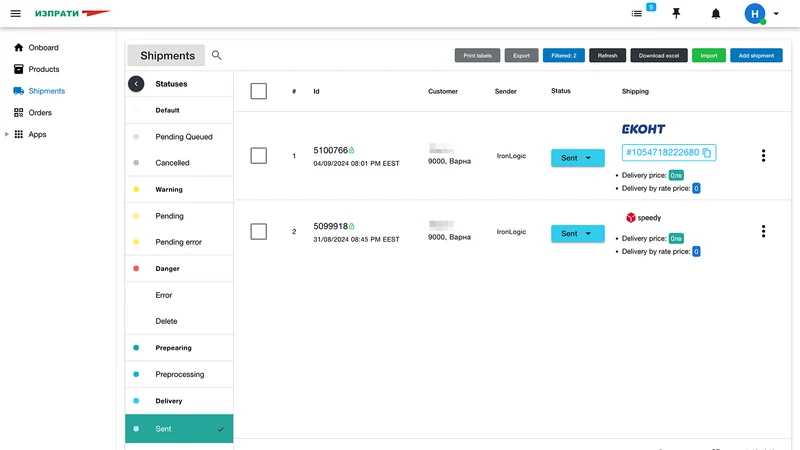Select Pending Queued status filter
The height and width of the screenshot is (450, 800).
point(179,137)
